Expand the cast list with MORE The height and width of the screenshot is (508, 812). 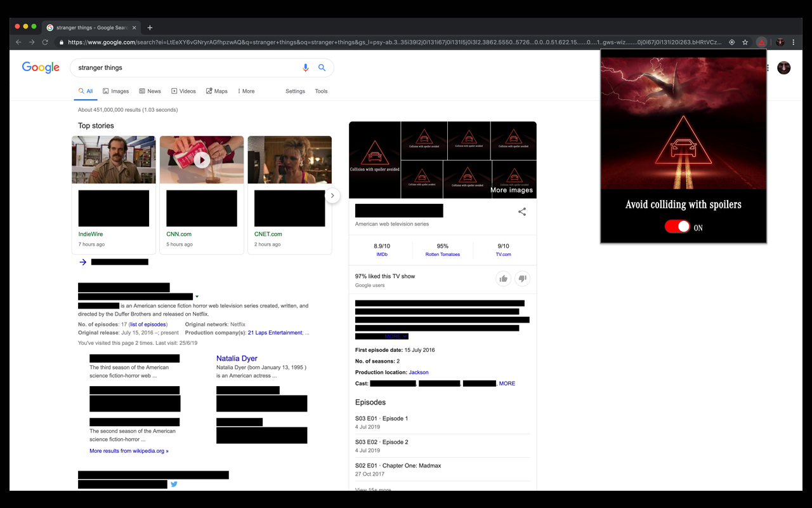[x=507, y=384]
